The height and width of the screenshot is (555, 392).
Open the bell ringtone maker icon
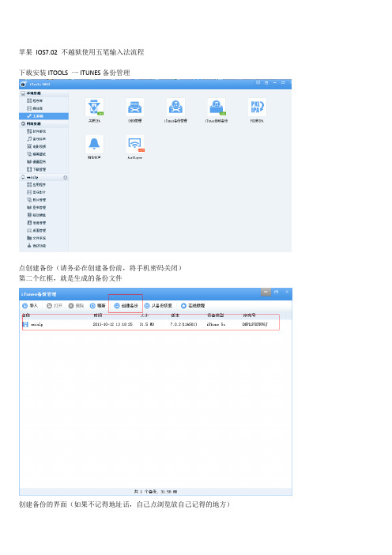[x=94, y=144]
